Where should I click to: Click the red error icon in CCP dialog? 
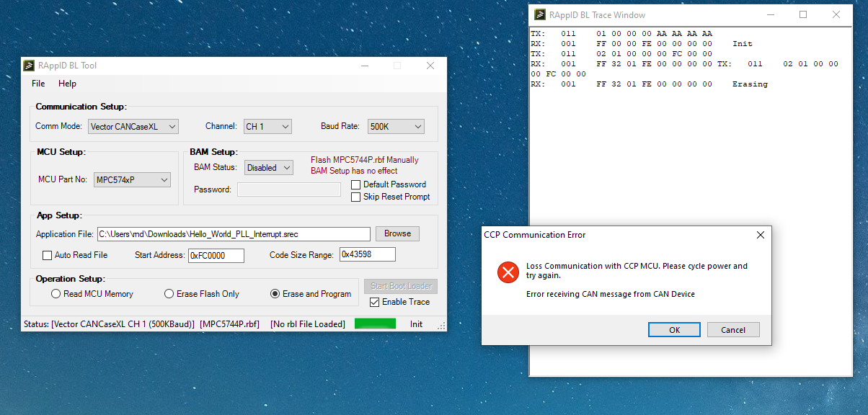coord(508,272)
